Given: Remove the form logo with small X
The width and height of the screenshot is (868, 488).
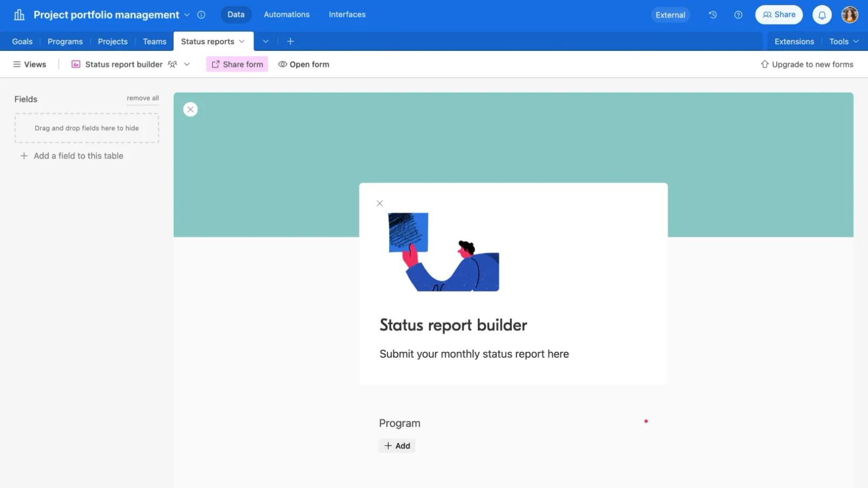Looking at the screenshot, I should click(380, 203).
